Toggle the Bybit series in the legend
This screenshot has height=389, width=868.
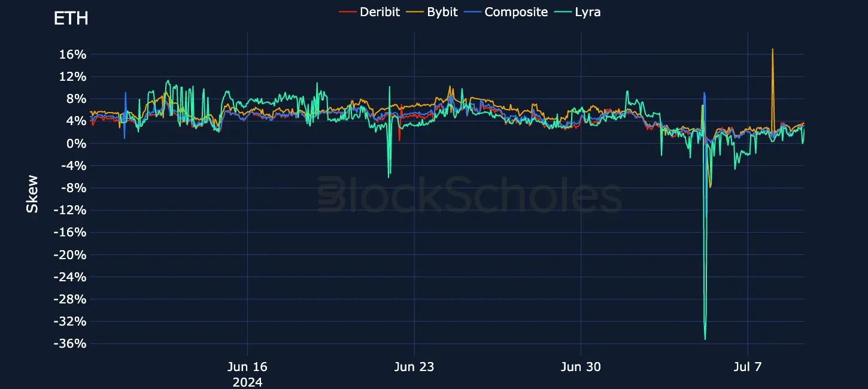pos(441,11)
